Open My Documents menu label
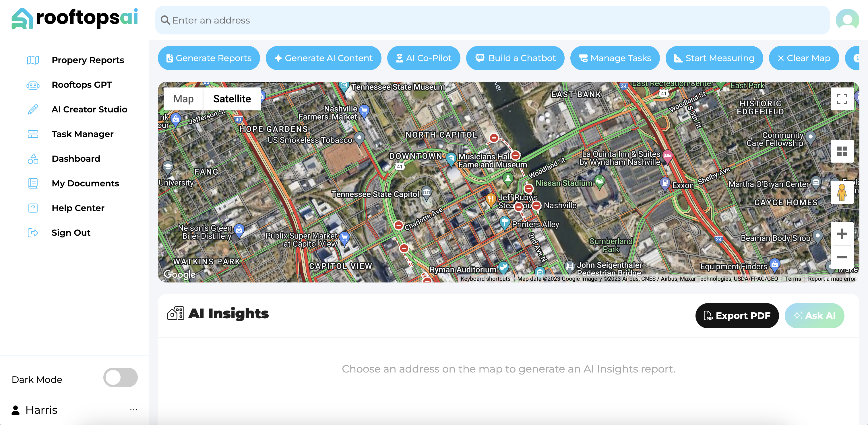 point(85,184)
